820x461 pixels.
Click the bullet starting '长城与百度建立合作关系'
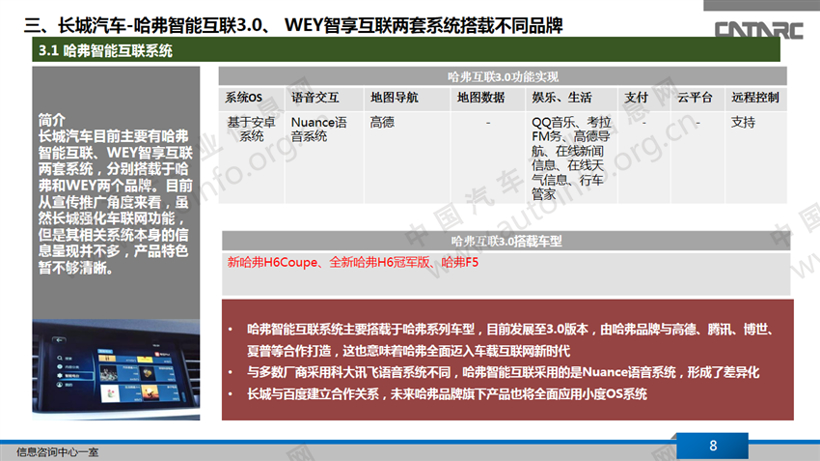pyautogui.click(x=447, y=394)
